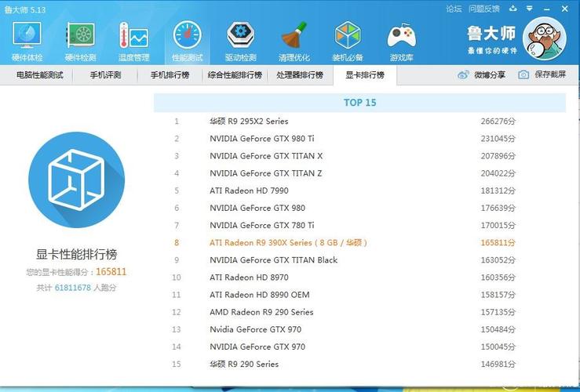Switch to 手机排行榜 tab
This screenshot has width=580, height=392.
170,75
